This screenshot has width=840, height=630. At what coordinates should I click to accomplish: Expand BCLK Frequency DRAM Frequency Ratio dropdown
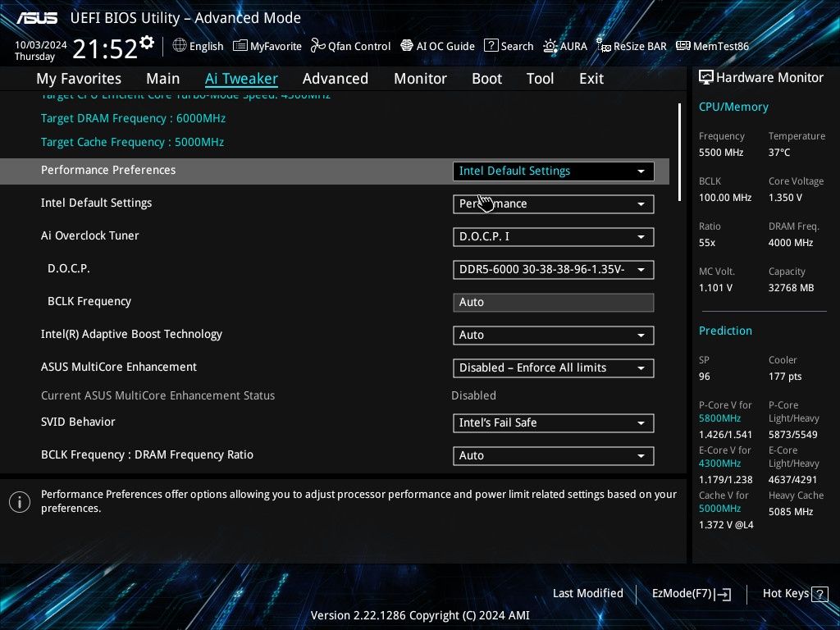click(x=554, y=456)
